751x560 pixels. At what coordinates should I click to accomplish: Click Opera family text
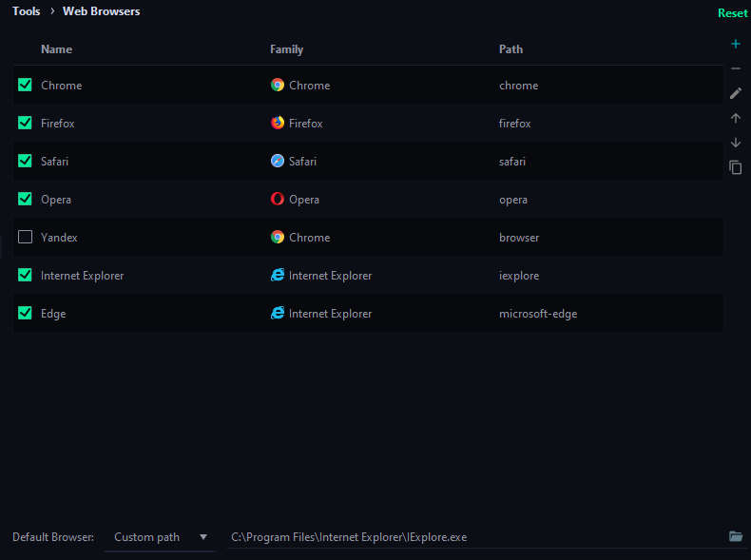coord(304,200)
